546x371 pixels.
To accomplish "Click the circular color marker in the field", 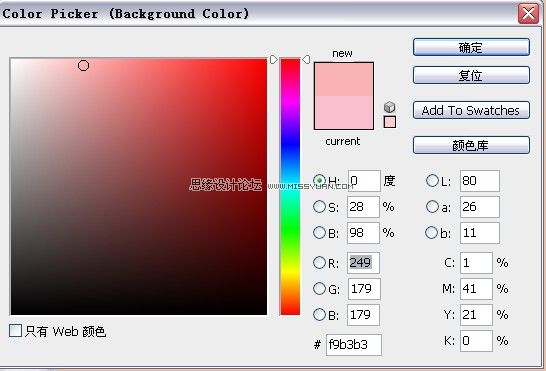I will 84,65.
